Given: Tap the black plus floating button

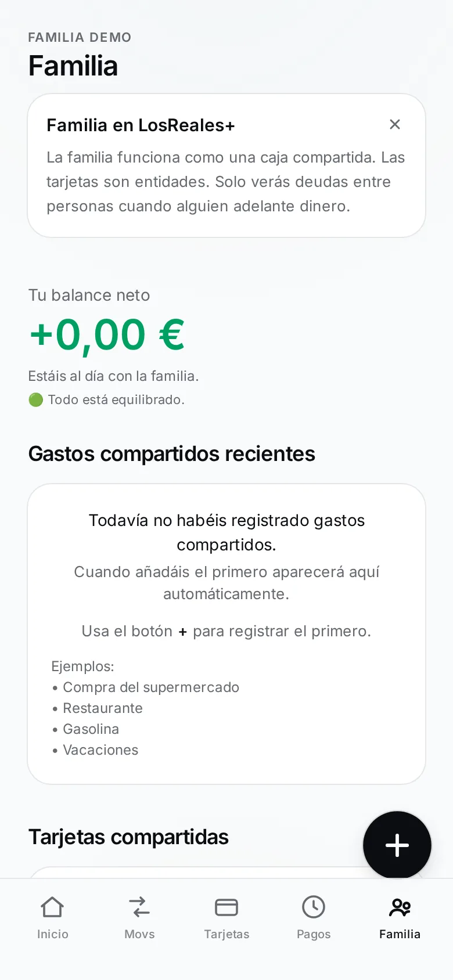Looking at the screenshot, I should click(x=397, y=845).
